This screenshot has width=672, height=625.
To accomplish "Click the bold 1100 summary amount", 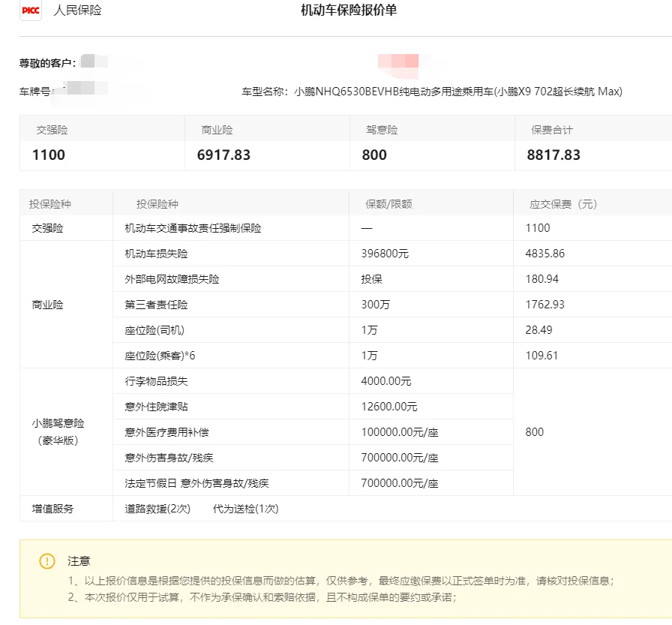I will coord(49,155).
